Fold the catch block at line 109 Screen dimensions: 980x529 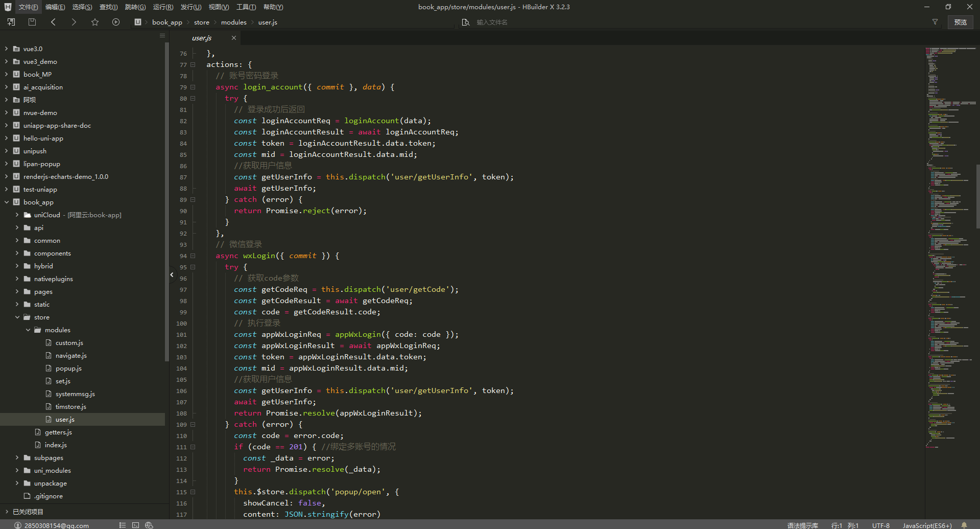193,425
